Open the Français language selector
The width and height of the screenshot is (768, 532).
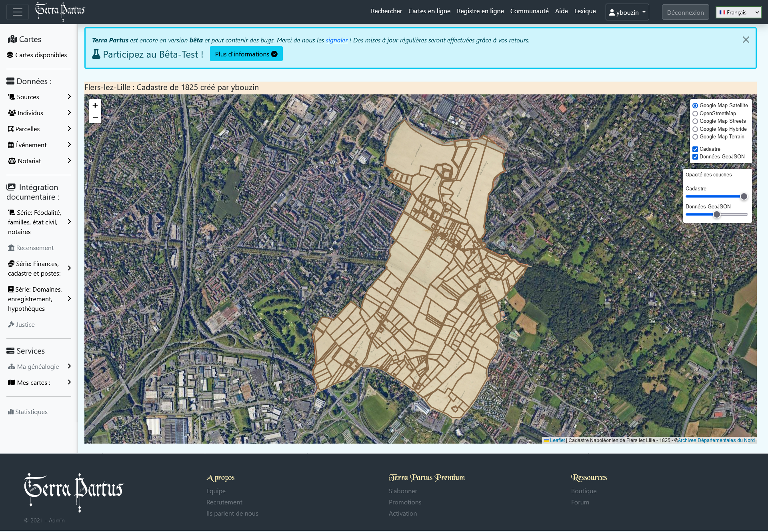(x=738, y=12)
